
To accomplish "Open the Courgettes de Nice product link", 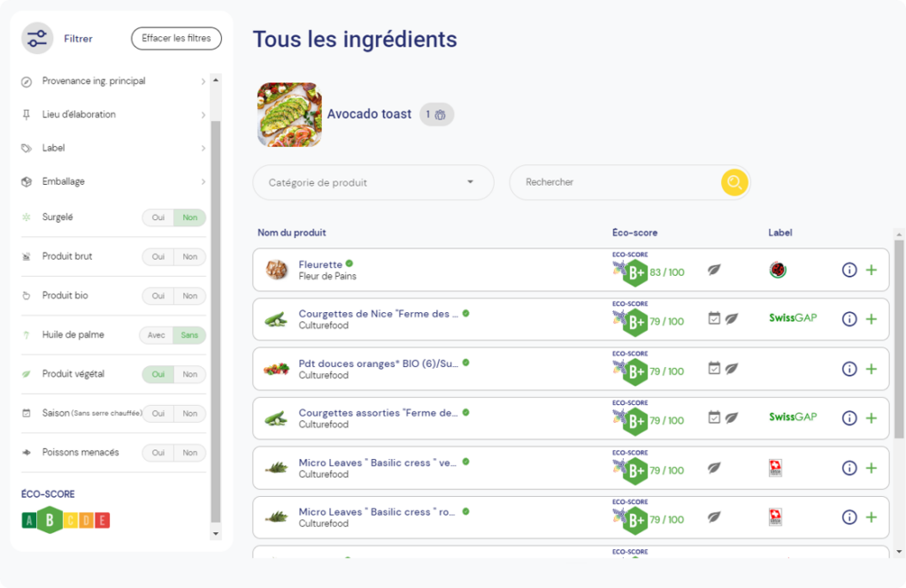I will (378, 314).
